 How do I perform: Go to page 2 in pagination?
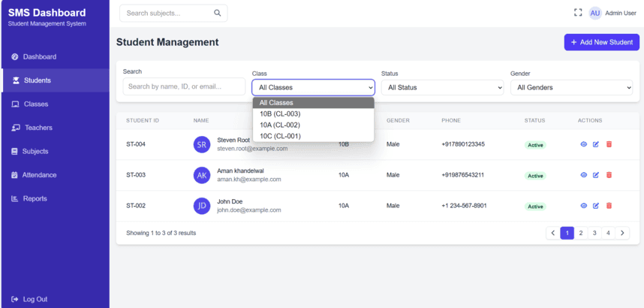pos(581,233)
